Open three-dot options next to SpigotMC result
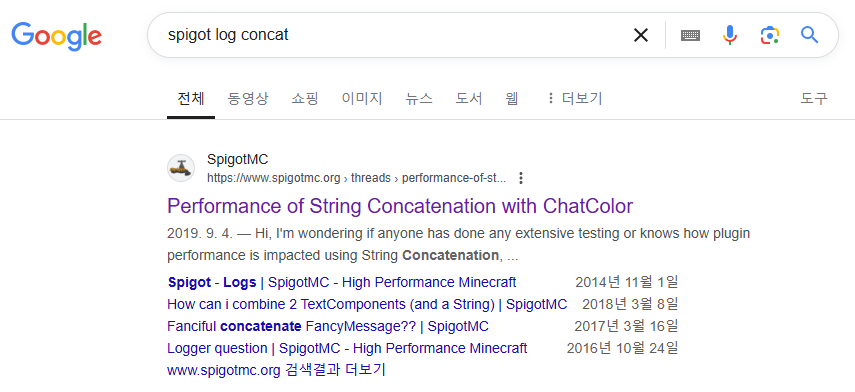This screenshot has height=392, width=855. point(521,178)
